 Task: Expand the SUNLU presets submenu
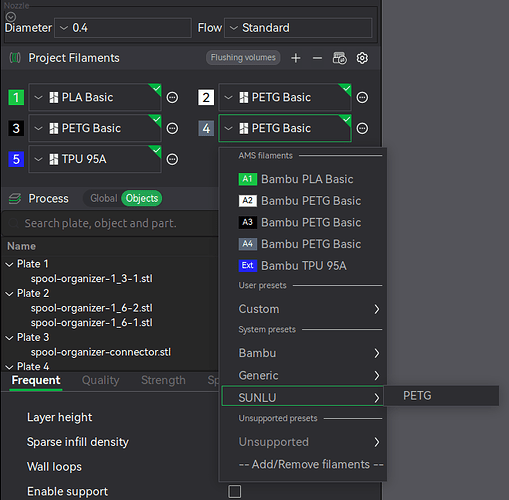[x=302, y=396]
